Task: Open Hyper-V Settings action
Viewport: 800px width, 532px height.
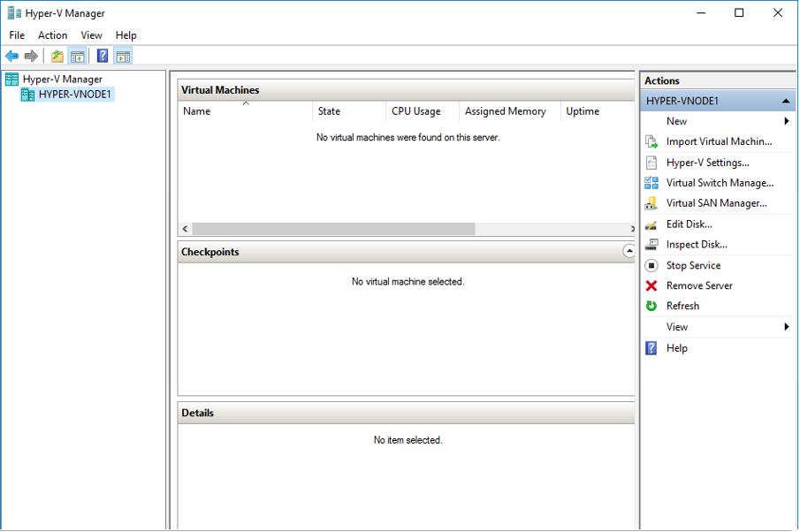Action: click(708, 163)
